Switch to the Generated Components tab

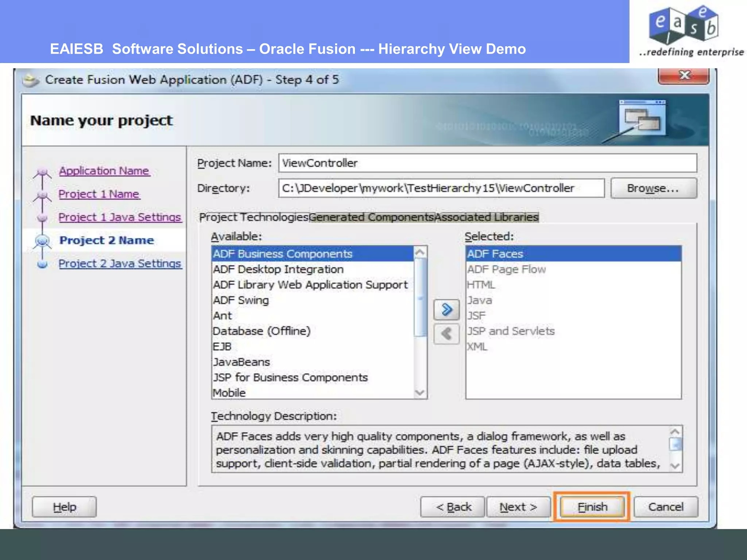click(372, 217)
